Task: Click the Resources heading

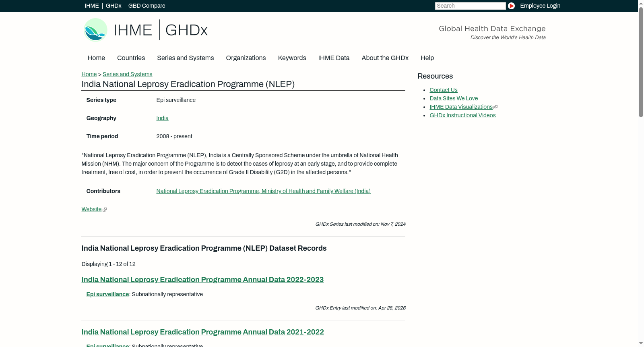Action: [435, 76]
